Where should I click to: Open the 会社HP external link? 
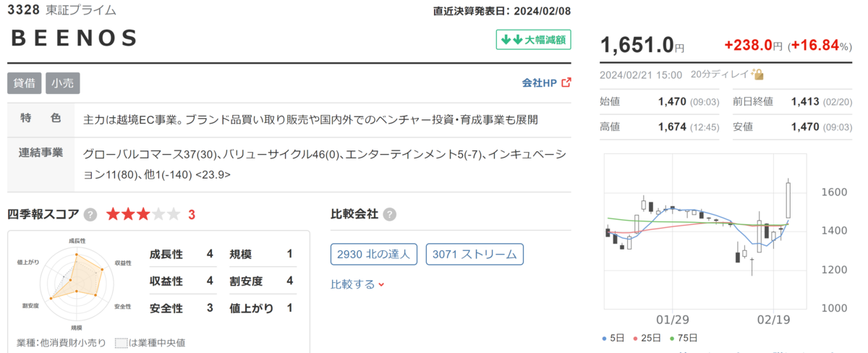pyautogui.click(x=546, y=82)
